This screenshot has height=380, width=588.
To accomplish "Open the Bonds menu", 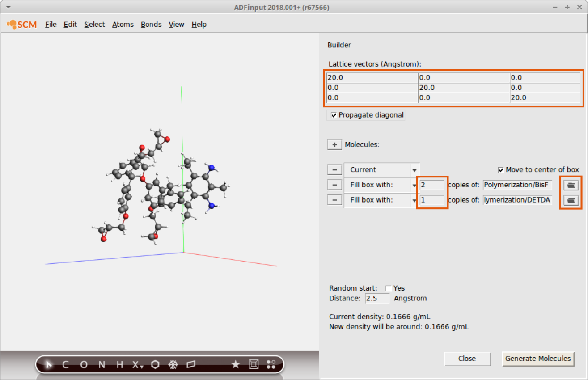I will [151, 25].
